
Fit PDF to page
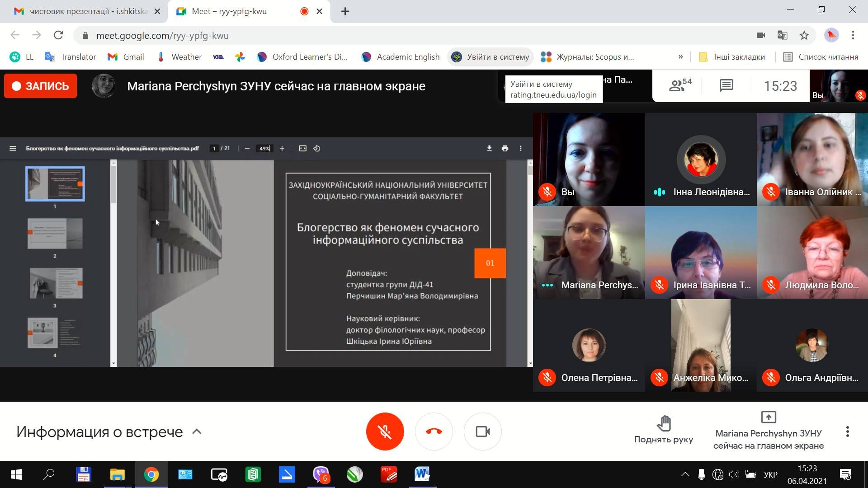(302, 148)
